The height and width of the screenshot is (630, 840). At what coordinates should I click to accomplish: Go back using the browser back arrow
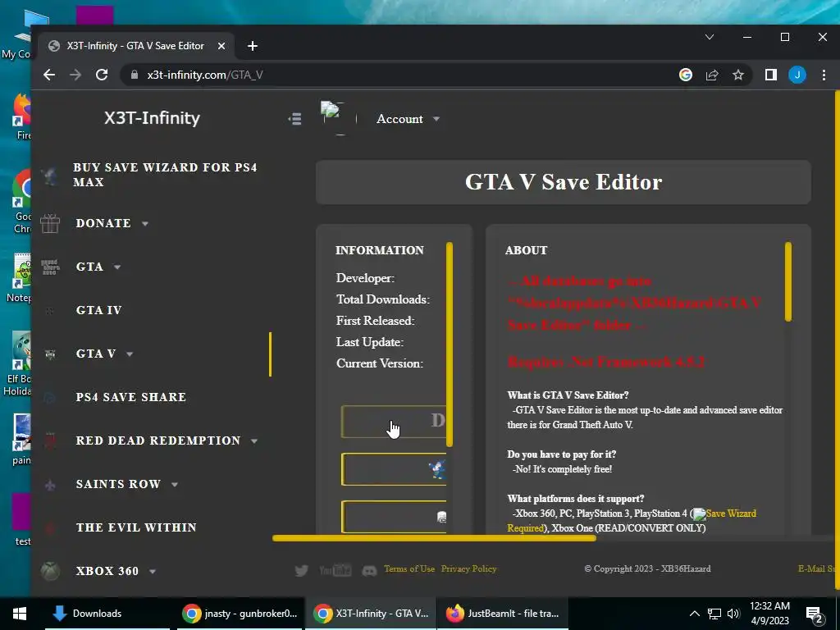[x=49, y=75]
